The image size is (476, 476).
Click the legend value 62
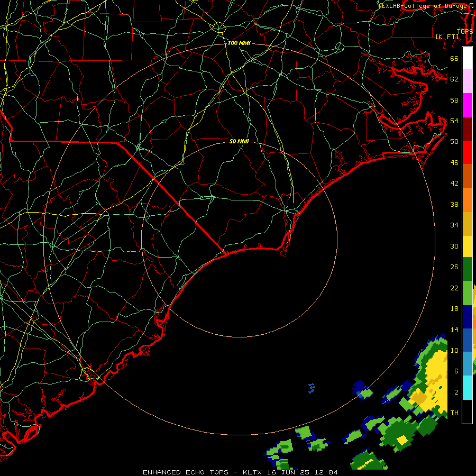click(454, 79)
